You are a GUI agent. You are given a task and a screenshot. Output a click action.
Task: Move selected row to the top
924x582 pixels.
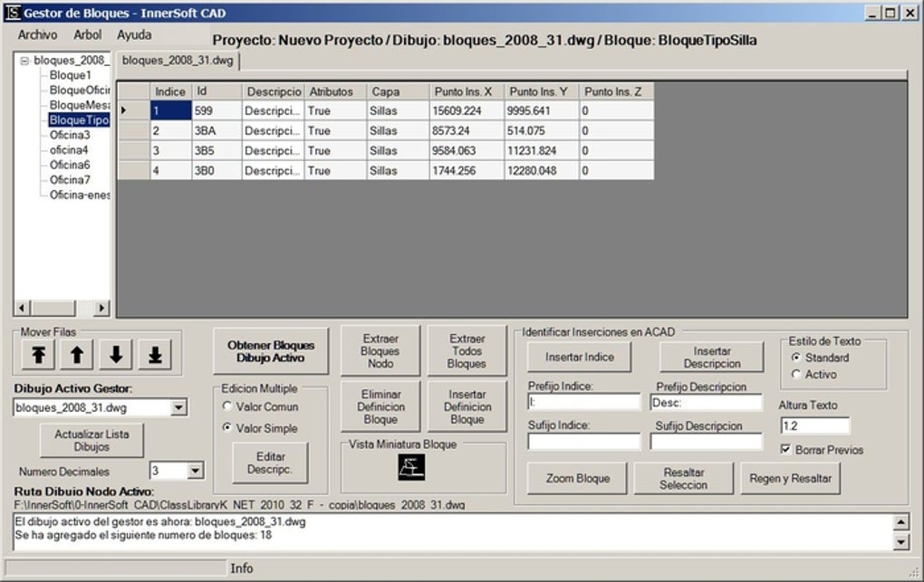(x=39, y=356)
